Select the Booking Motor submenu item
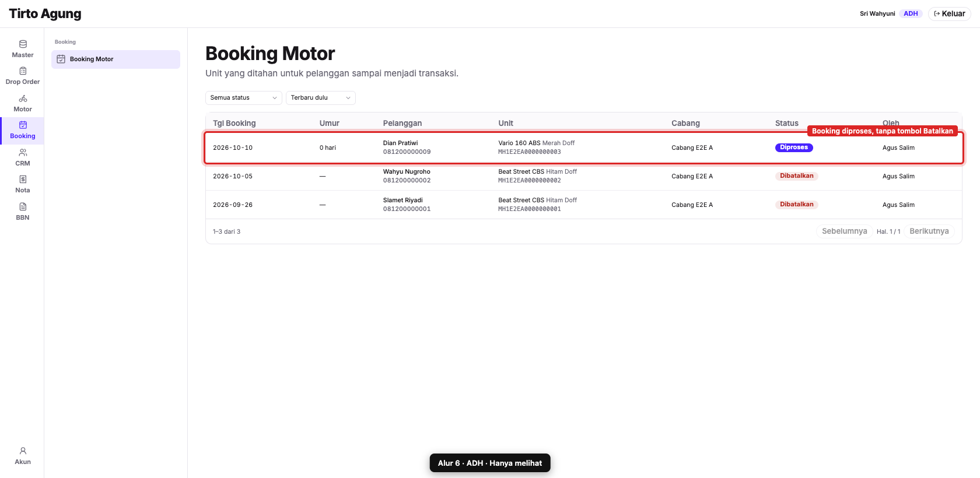The image size is (980, 478). tap(116, 59)
